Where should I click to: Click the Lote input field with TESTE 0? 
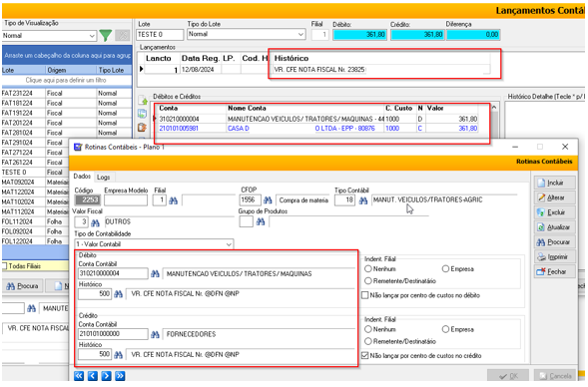click(x=160, y=35)
